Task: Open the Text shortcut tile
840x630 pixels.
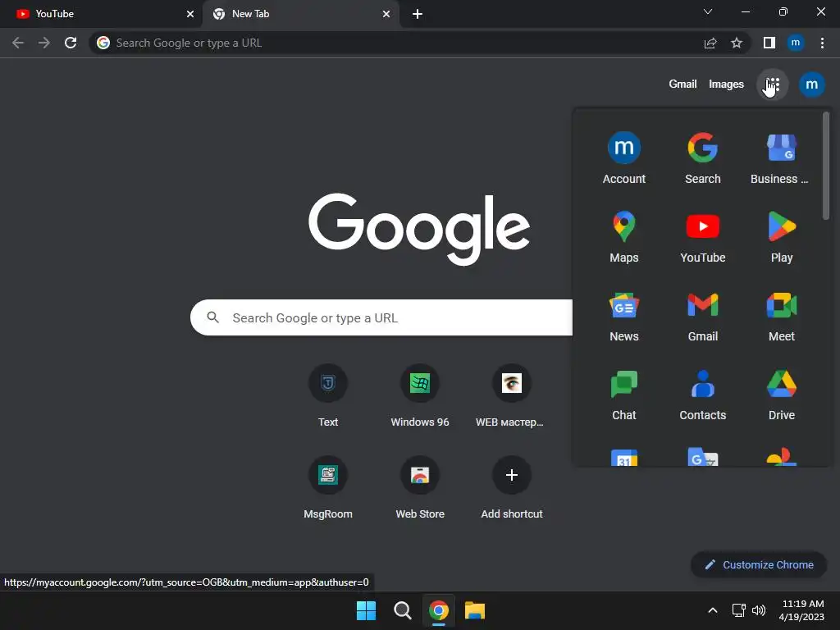Action: (x=328, y=396)
